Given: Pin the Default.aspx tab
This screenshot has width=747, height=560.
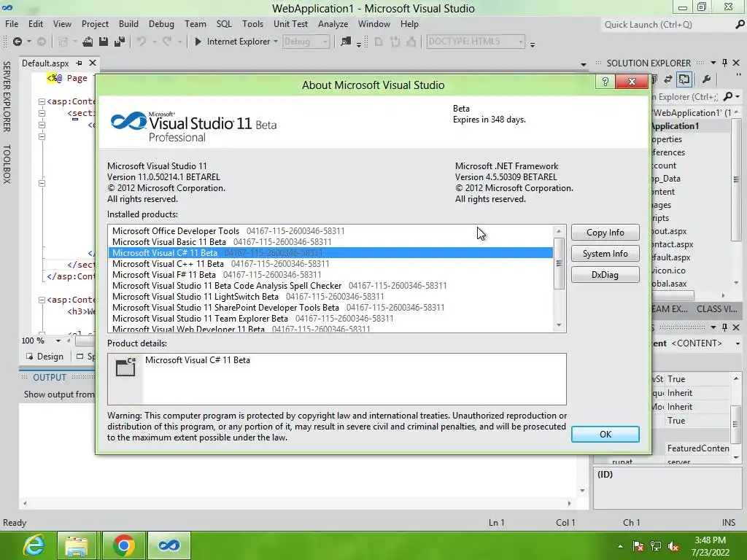Looking at the screenshot, I should [79, 63].
